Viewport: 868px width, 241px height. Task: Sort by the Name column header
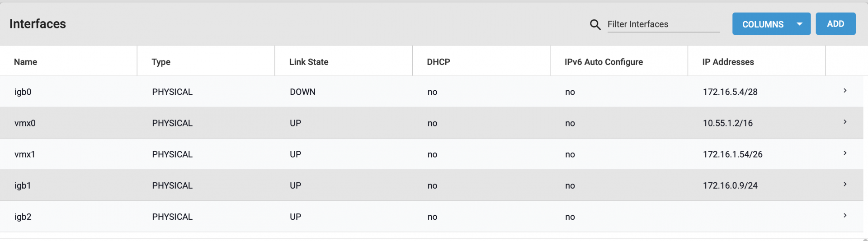point(25,62)
